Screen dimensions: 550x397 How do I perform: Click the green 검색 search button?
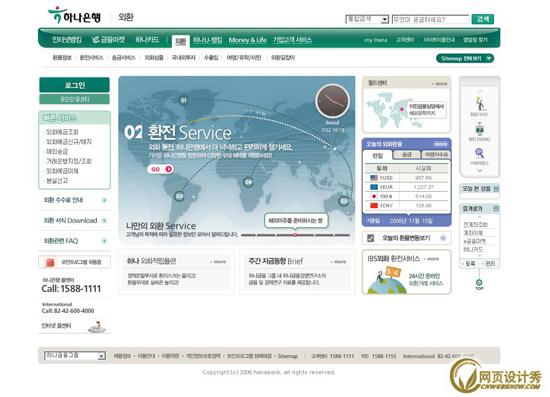point(483,19)
